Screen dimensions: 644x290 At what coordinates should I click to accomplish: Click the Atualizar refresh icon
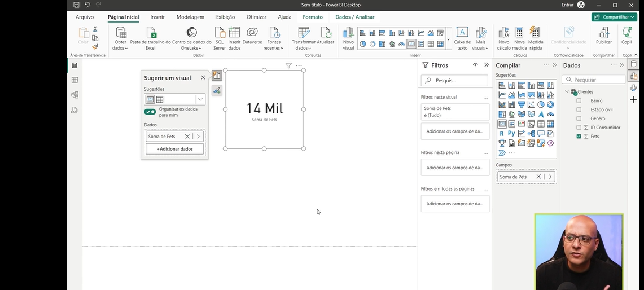(326, 32)
